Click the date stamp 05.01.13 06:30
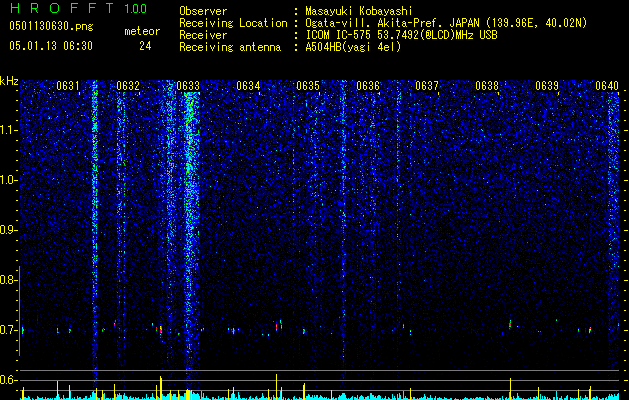The height and width of the screenshot is (400, 629). click(51, 46)
